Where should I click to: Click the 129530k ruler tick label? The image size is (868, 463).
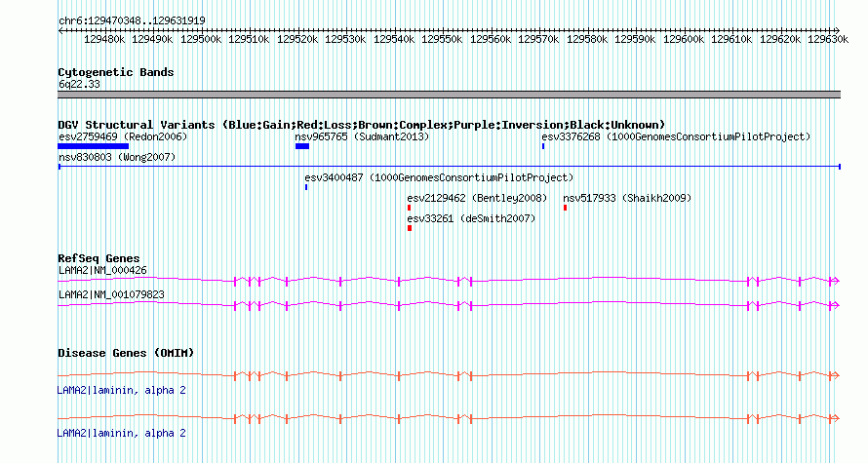345,39
